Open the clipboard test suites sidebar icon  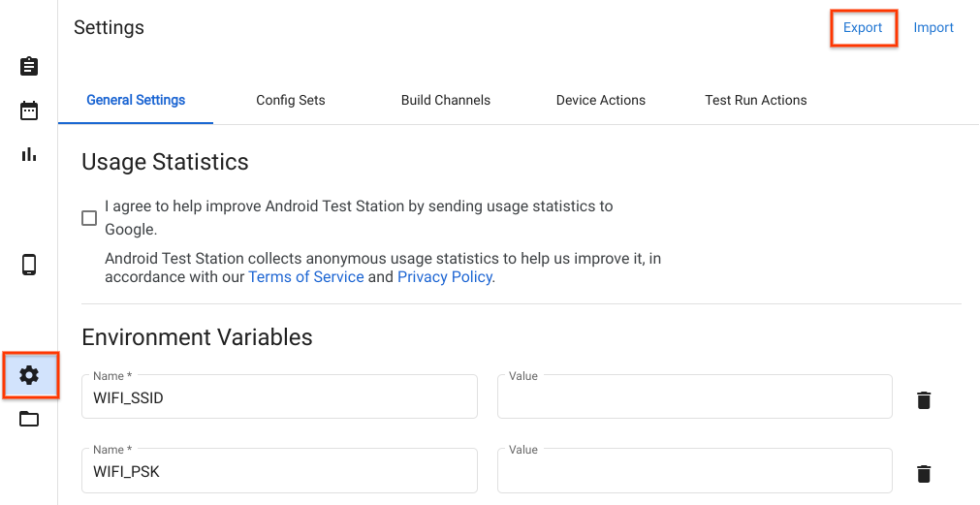click(29, 66)
